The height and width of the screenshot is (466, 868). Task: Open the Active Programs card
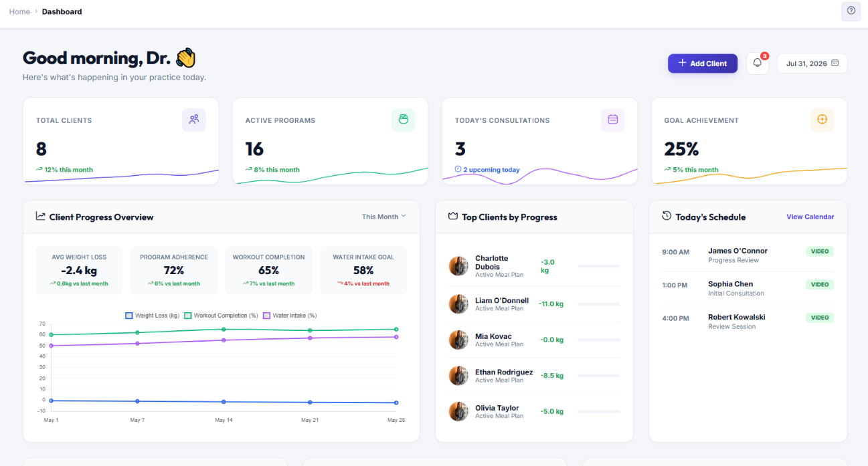click(331, 141)
